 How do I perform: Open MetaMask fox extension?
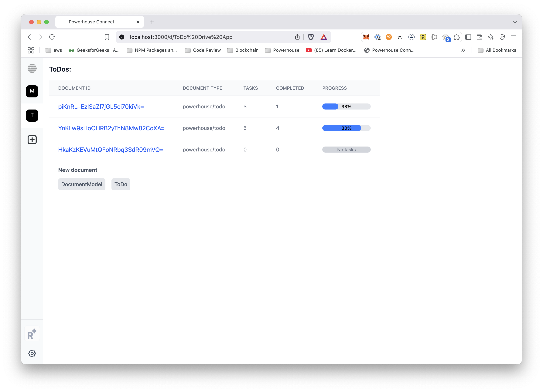[x=366, y=37]
